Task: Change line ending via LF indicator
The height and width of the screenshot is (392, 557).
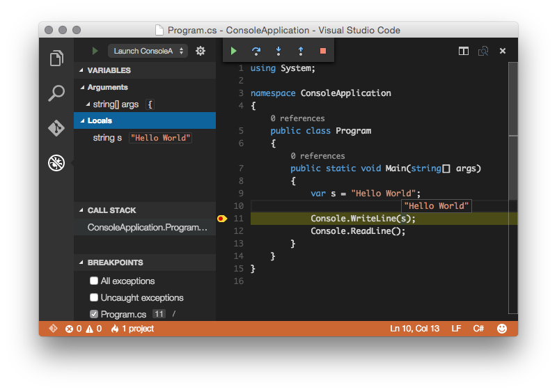Action: click(456, 329)
